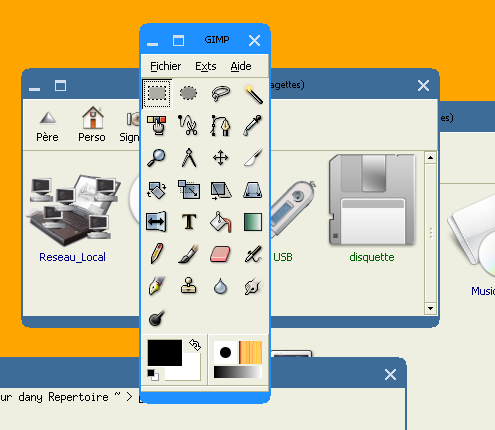Select the Fuzzy Select magic wand
This screenshot has width=495, height=430.
pos(253,93)
